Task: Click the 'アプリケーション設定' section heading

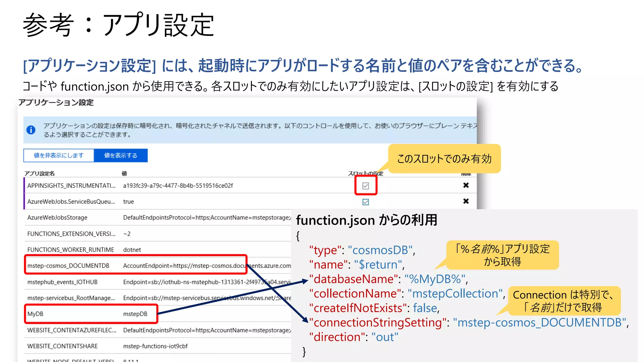Action: click(56, 102)
